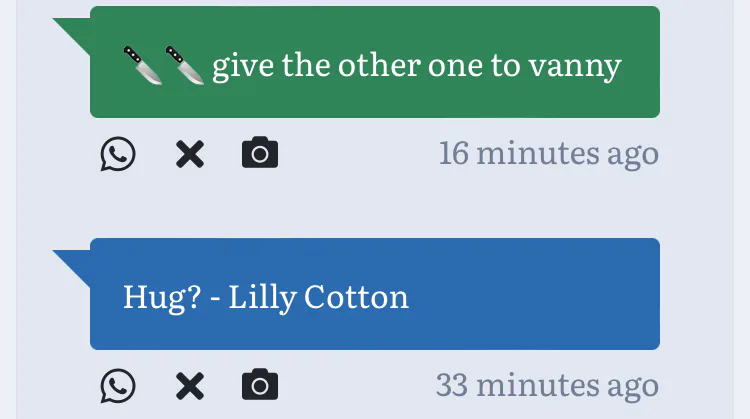Open the "16 minutes ago" timestamp
Screen dimensions: 750x419
548,154
